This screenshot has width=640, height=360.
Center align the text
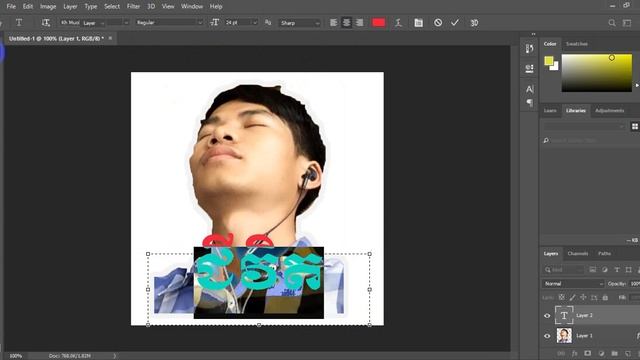pos(347,23)
